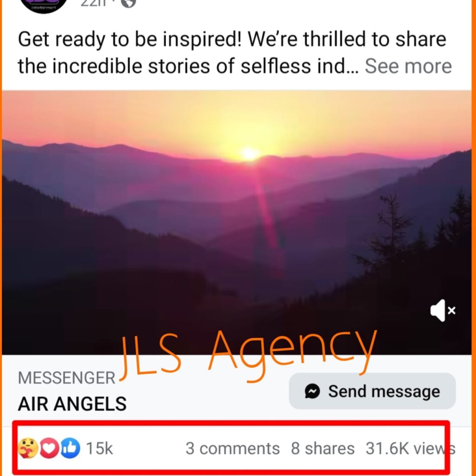Click the red heart love reaction
Viewport: 476px width, 476px height.
pos(49,448)
